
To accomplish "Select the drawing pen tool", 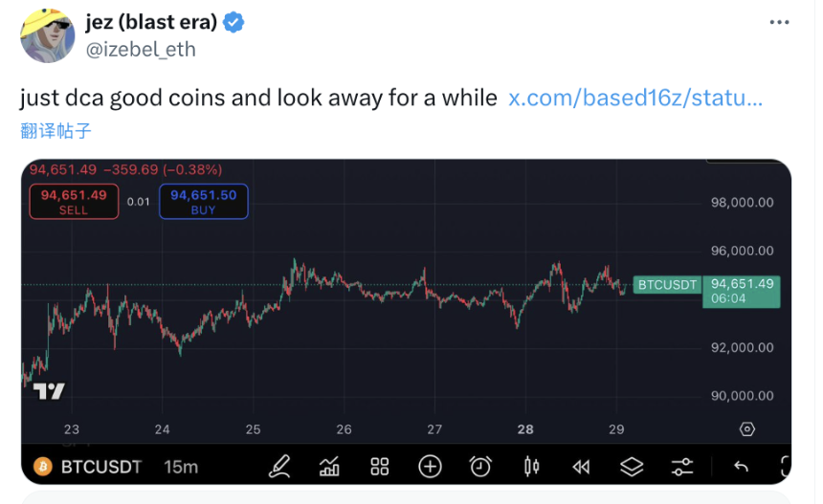I will coord(279,467).
